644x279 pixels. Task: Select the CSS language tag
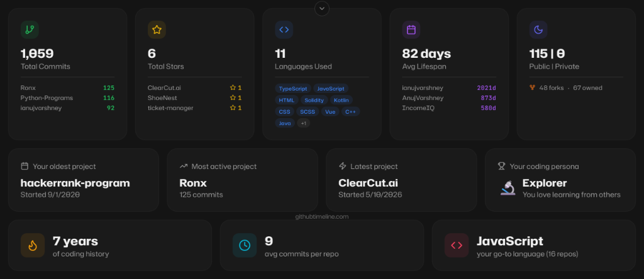click(284, 112)
